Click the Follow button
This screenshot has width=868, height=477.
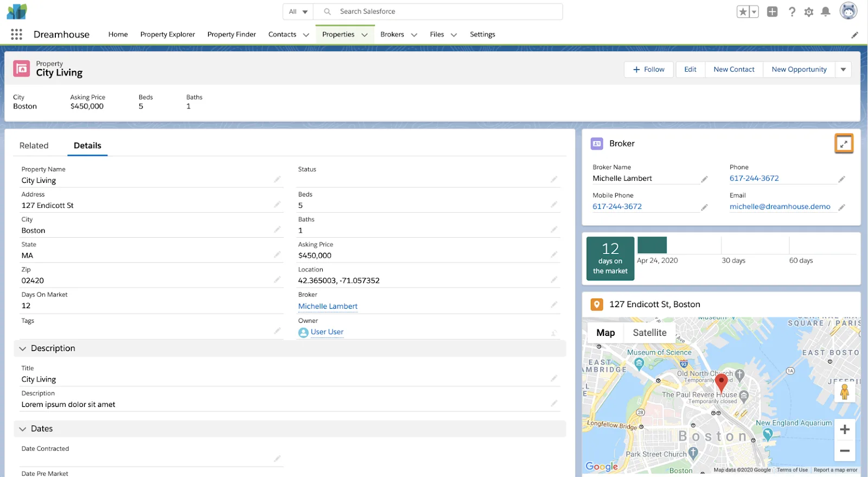coord(649,69)
